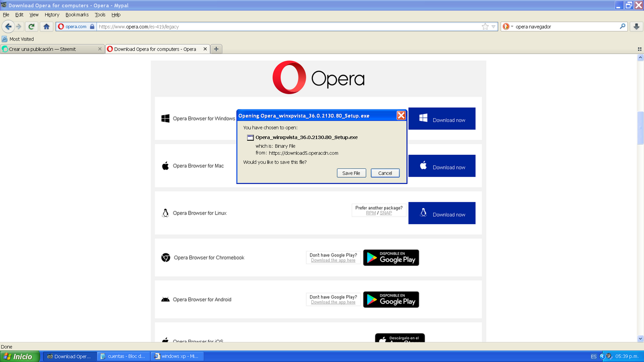Click Download the app here link for Chromebook
Viewport: 644px width, 362px height.
pyautogui.click(x=333, y=260)
